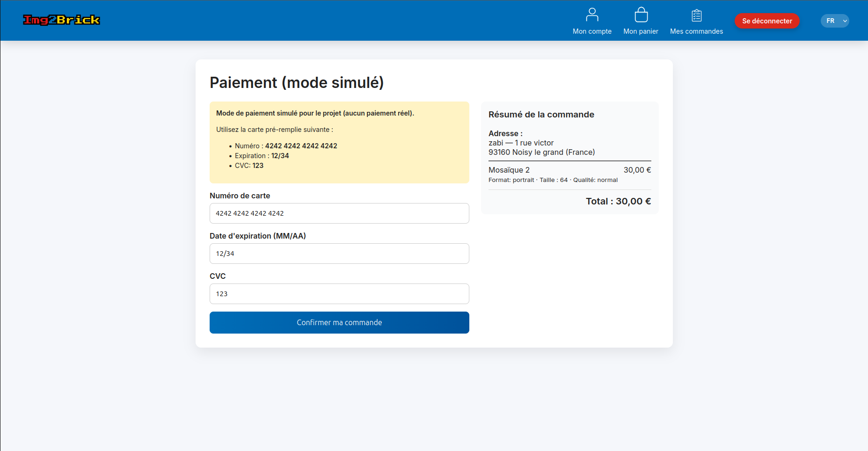This screenshot has height=451, width=868.
Task: Click the delivery address line 93160 Noisy le grand
Action: tap(541, 152)
